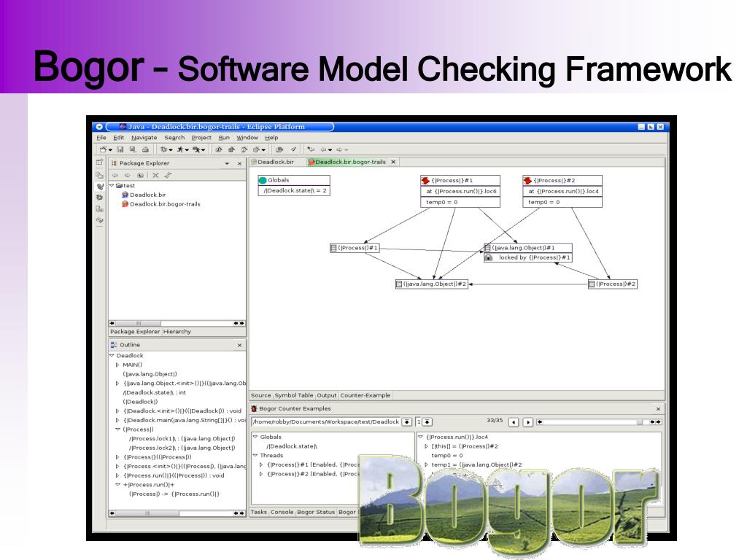Open the Run menu
The width and height of the screenshot is (747, 560).
[x=224, y=138]
